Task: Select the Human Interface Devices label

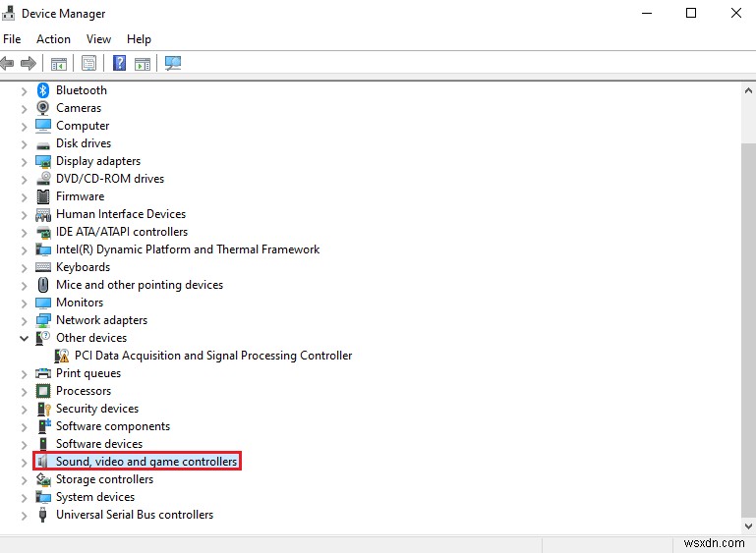Action: 121,214
